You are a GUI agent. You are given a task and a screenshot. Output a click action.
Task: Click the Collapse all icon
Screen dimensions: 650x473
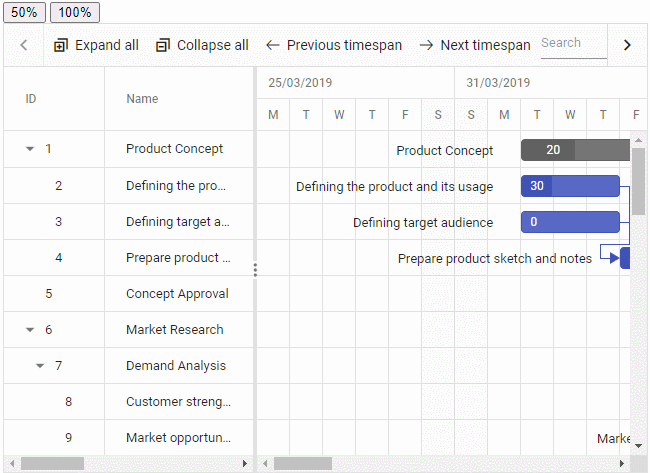pyautogui.click(x=163, y=45)
